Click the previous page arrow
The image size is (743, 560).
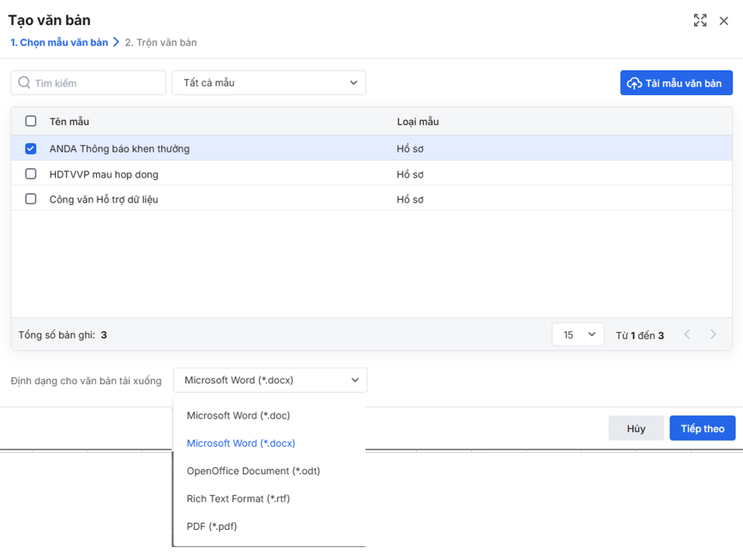pos(687,334)
